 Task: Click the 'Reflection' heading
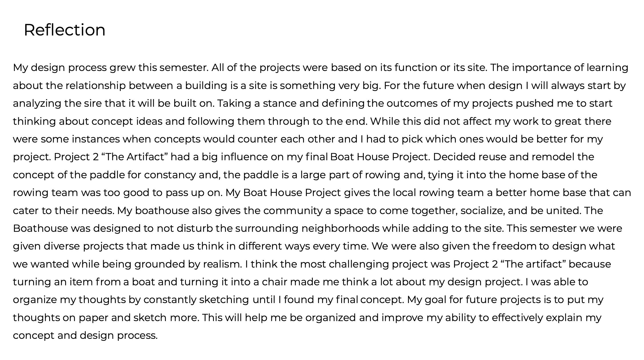point(65,30)
